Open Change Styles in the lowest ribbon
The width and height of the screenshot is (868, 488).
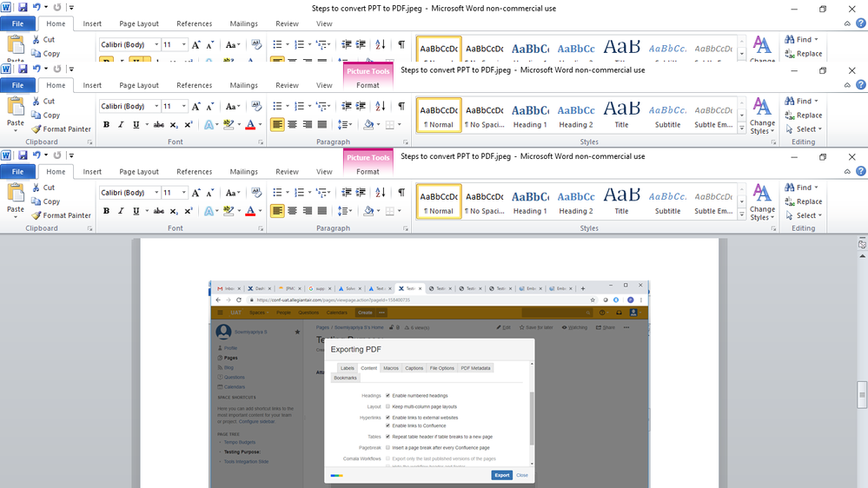[762, 202]
